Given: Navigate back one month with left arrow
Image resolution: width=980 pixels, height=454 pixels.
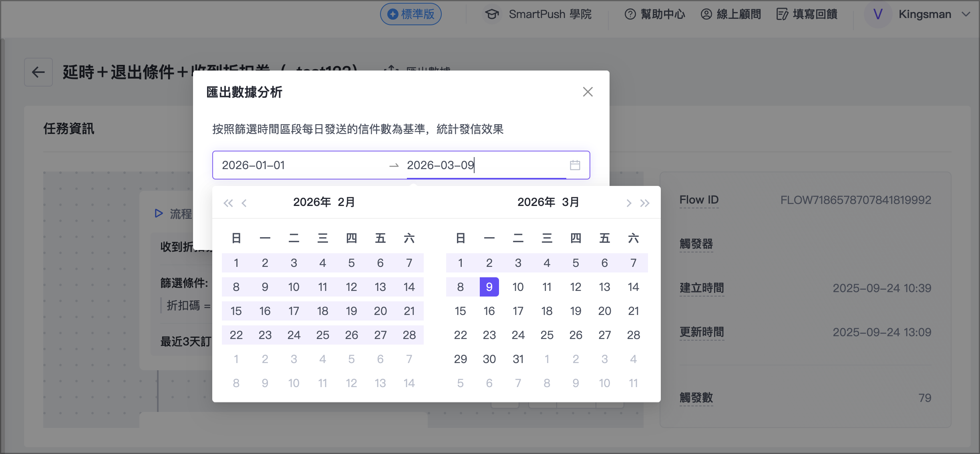Looking at the screenshot, I should (245, 203).
